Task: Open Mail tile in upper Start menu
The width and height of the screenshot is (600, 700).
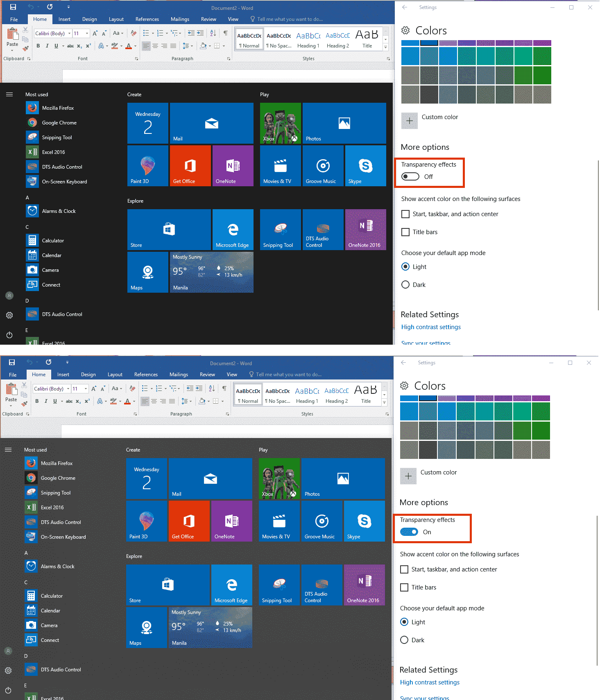Action: click(x=212, y=123)
